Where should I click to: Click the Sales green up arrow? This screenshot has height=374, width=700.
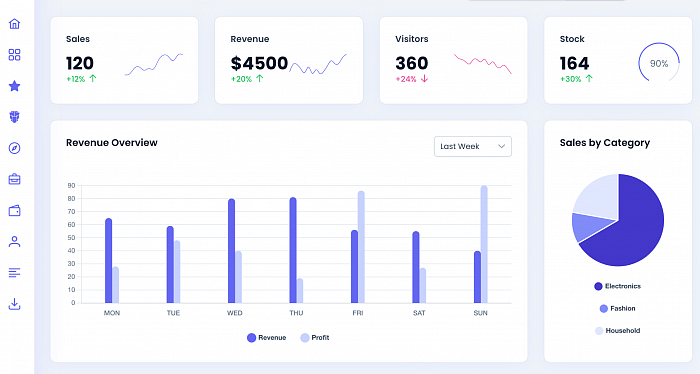click(x=93, y=79)
